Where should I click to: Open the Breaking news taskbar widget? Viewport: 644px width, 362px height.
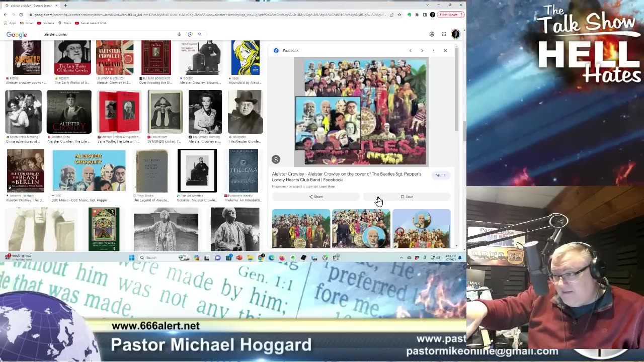tap(19, 257)
